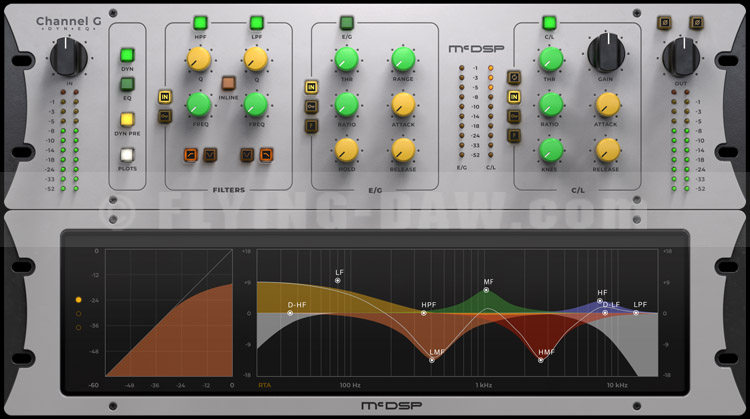The width and height of the screenshot is (750, 419).
Task: Select the D-HF node on the EQ plot
Action: [x=290, y=313]
